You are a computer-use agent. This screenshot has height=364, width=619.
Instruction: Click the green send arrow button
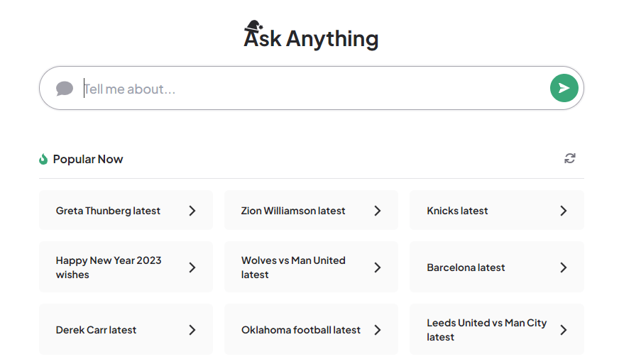(564, 88)
